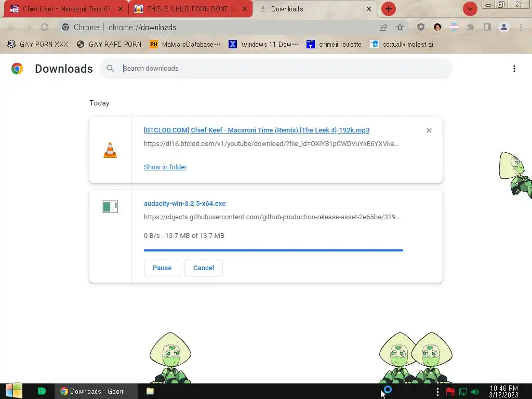Click the chrome://downloads address bar
The image size is (532, 399).
pos(217,27)
